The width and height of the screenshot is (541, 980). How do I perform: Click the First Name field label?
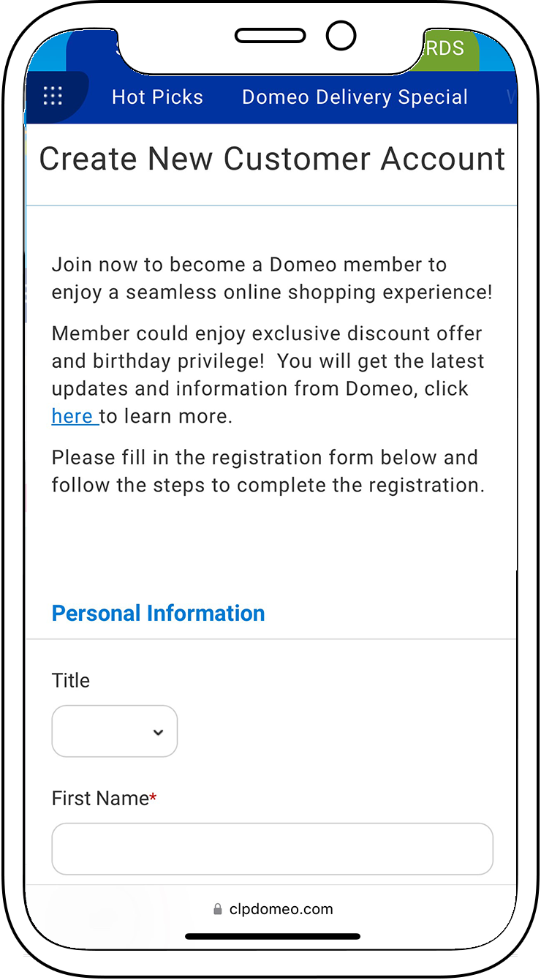coord(100,799)
